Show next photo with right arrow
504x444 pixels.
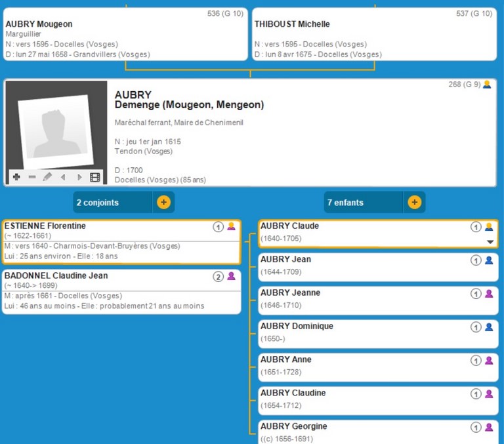(79, 177)
